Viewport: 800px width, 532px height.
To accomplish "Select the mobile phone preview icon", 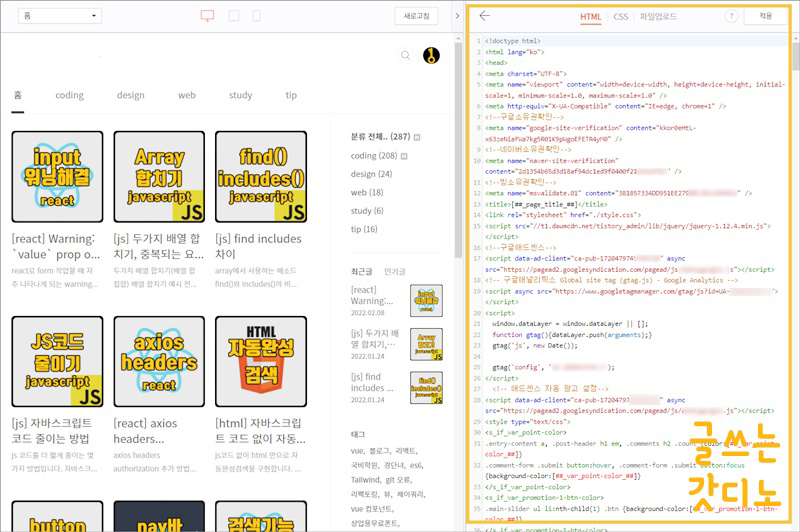I will [257, 16].
